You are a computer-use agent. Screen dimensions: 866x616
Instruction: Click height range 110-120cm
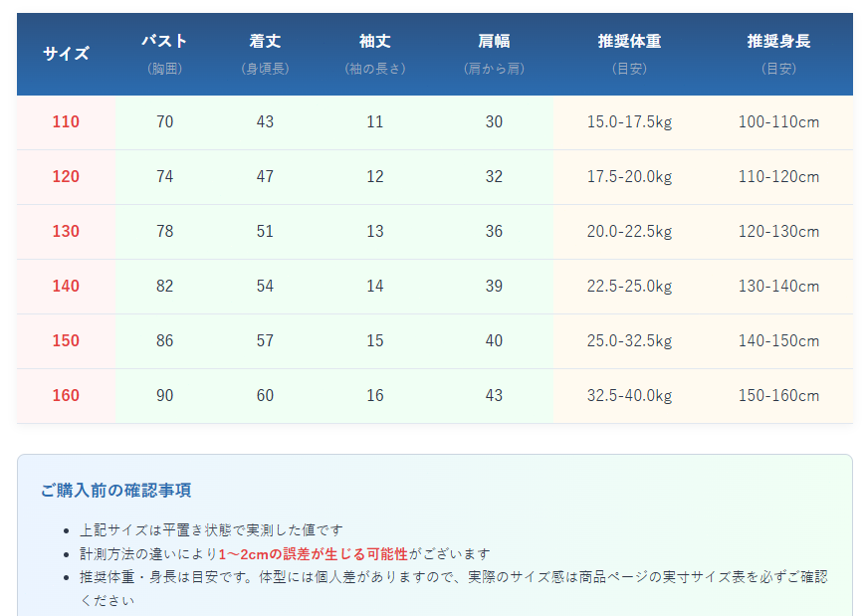tap(778, 176)
